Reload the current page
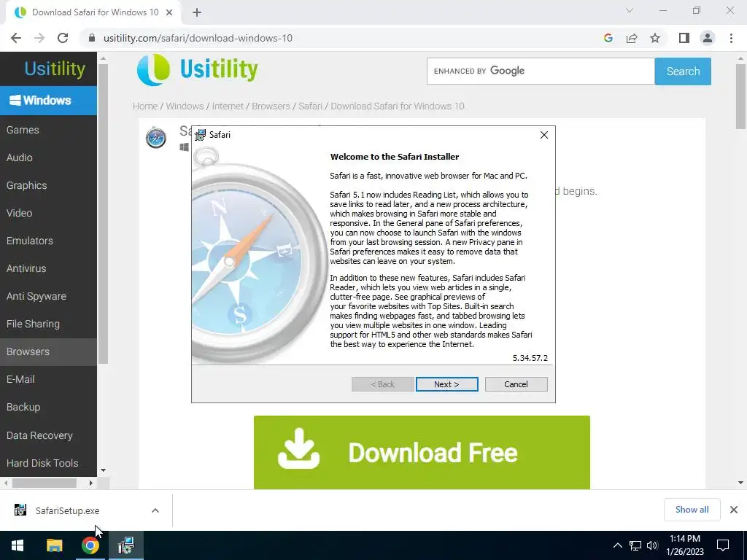The width and height of the screenshot is (747, 560). [x=63, y=38]
